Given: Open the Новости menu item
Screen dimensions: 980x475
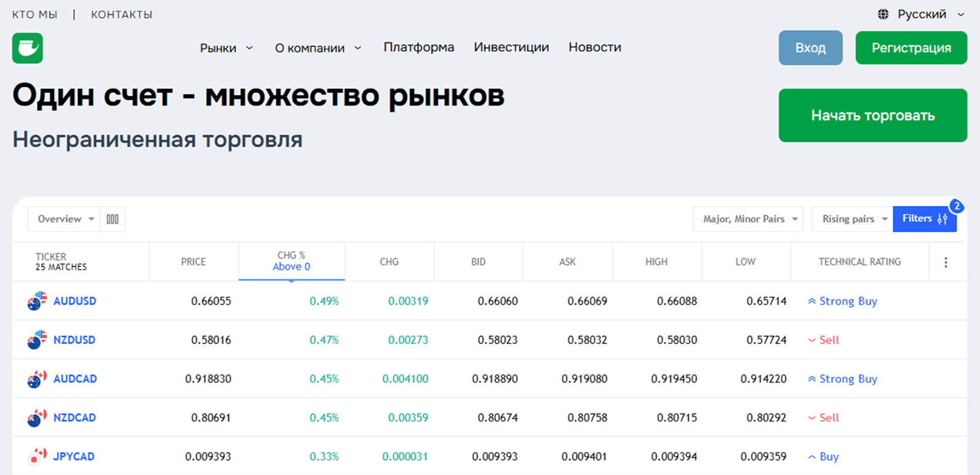Looking at the screenshot, I should (594, 47).
